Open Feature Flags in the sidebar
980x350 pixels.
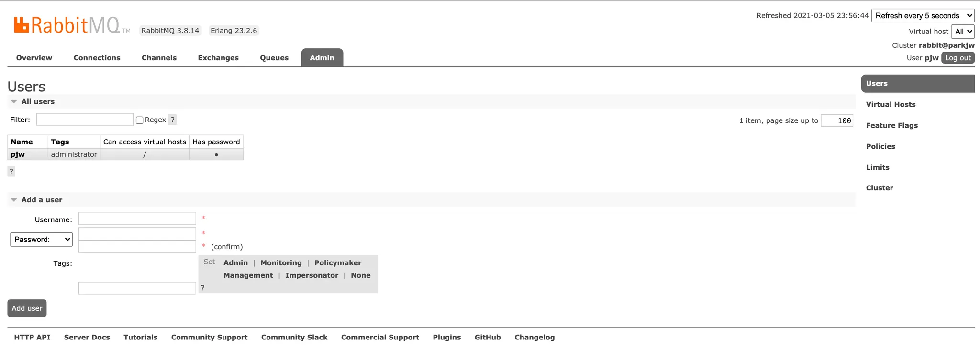pos(892,125)
